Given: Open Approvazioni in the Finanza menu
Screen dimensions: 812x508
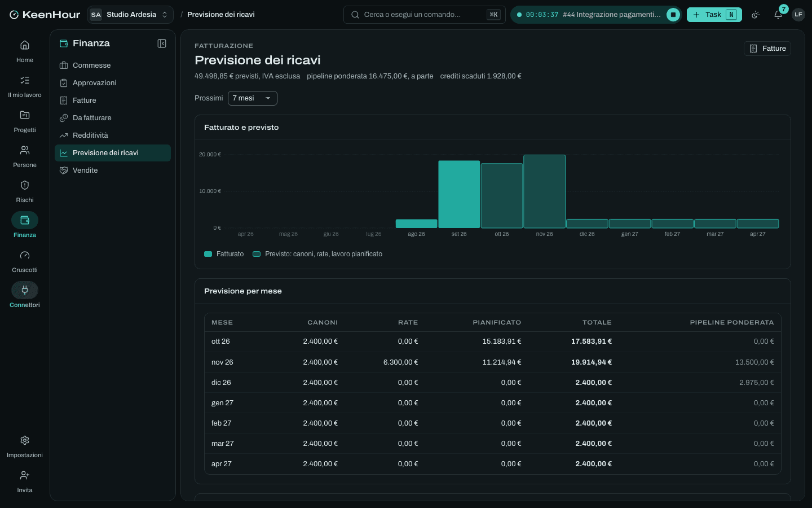Looking at the screenshot, I should [x=113, y=83].
